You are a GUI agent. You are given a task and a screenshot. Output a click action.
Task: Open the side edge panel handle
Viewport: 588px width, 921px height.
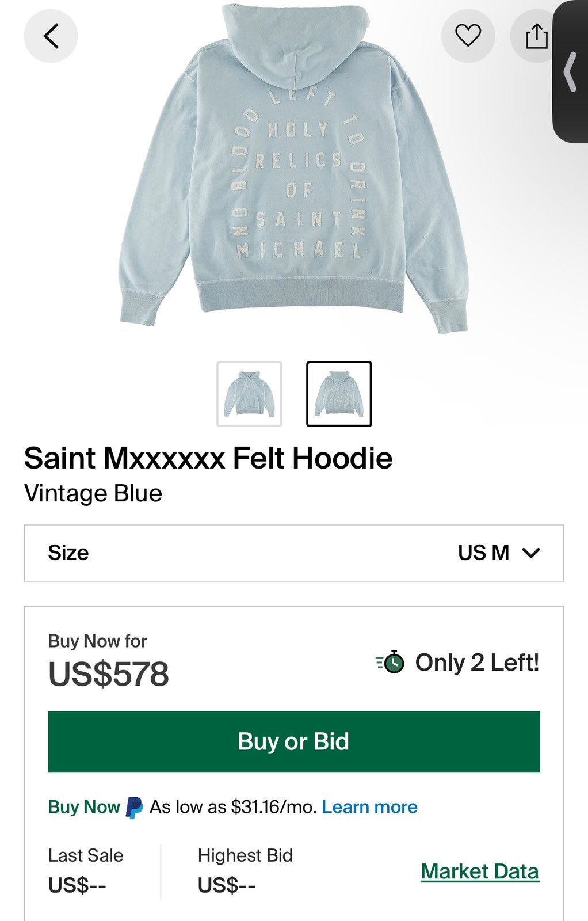pyautogui.click(x=570, y=72)
